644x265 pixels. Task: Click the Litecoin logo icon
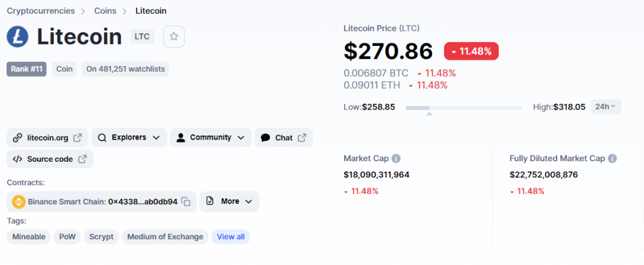[x=18, y=37]
